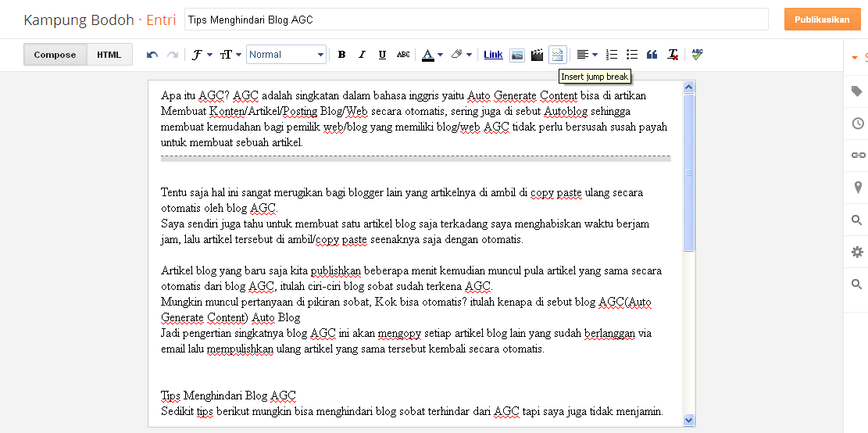The height and width of the screenshot is (433, 868).
Task: Open the font family menu
Action: [202, 55]
